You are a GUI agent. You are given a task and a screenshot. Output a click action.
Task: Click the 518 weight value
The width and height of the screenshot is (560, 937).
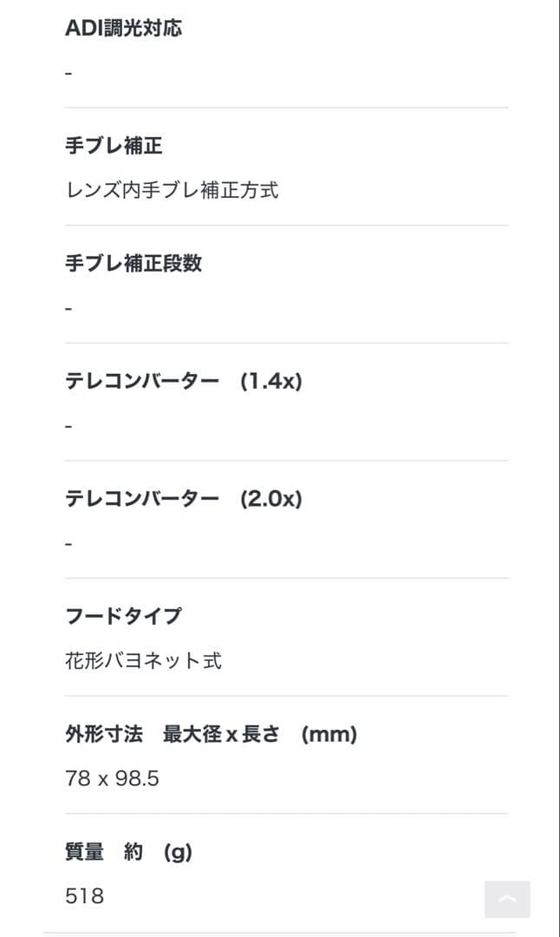84,896
